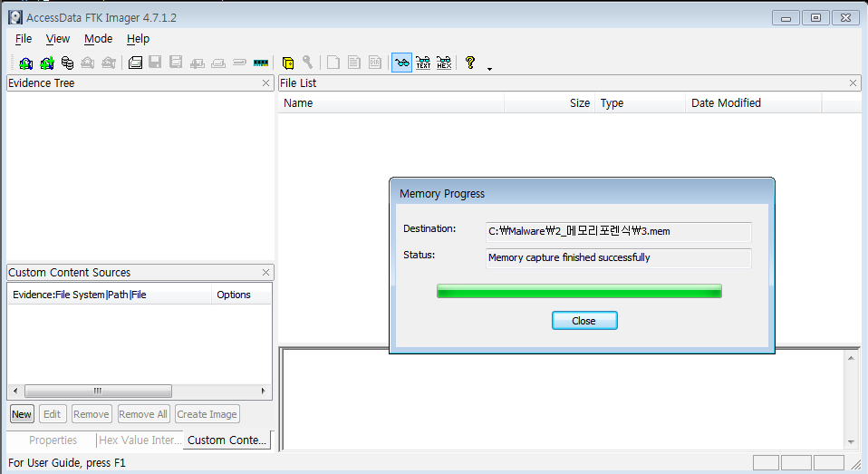Click the Destination path field
The height and width of the screenshot is (474, 868).
(x=618, y=231)
